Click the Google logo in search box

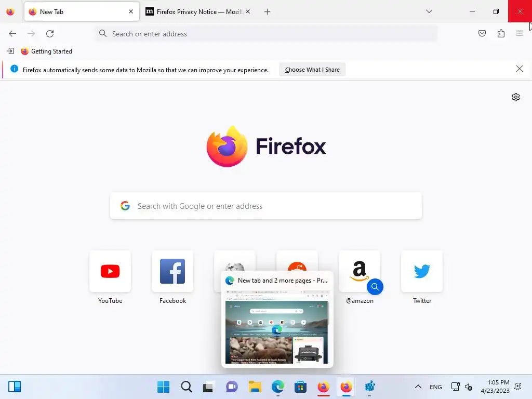click(x=125, y=206)
